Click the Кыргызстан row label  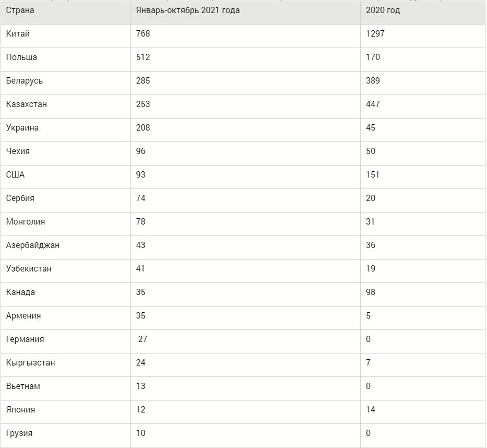coord(30,363)
